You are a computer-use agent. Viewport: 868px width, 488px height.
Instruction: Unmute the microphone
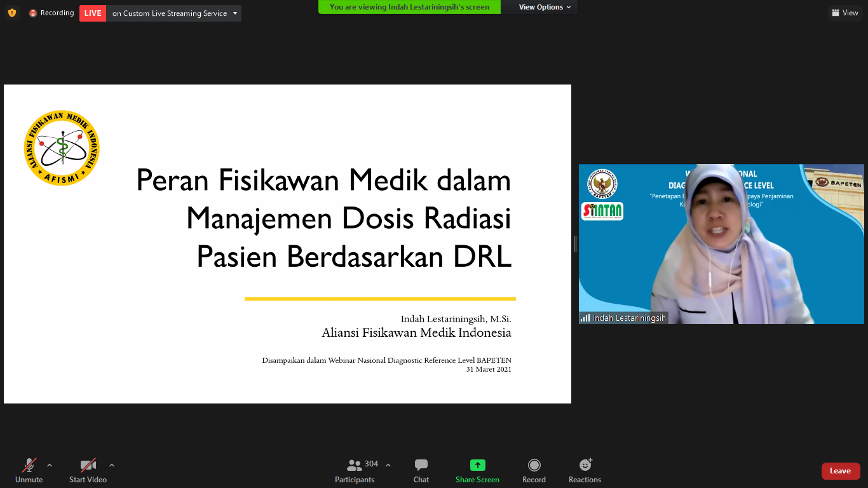click(x=29, y=470)
